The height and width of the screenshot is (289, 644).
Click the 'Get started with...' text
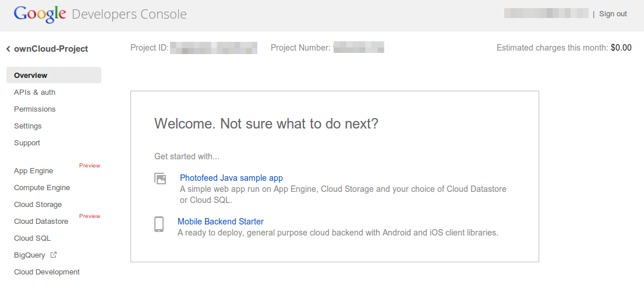click(x=187, y=156)
